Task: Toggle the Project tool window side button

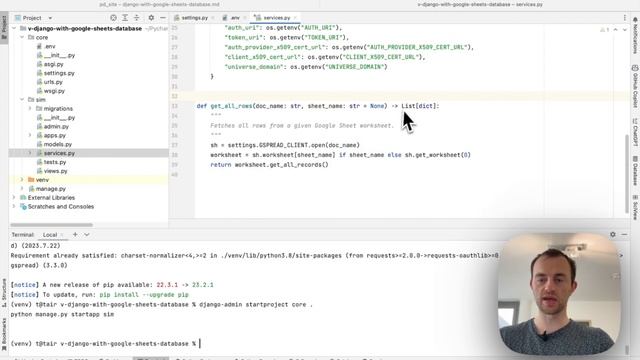Action: click(4, 27)
